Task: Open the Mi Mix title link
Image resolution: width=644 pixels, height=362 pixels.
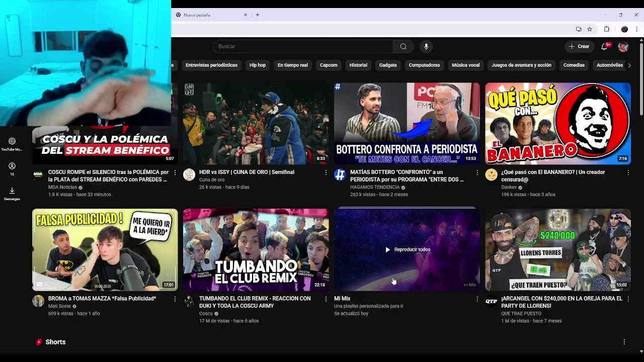Action: coord(342,299)
